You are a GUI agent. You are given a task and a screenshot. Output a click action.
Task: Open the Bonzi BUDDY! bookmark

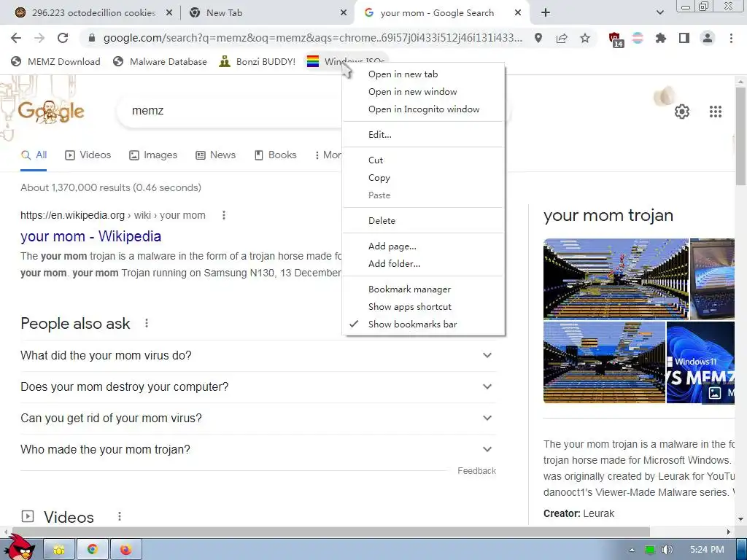click(x=257, y=61)
